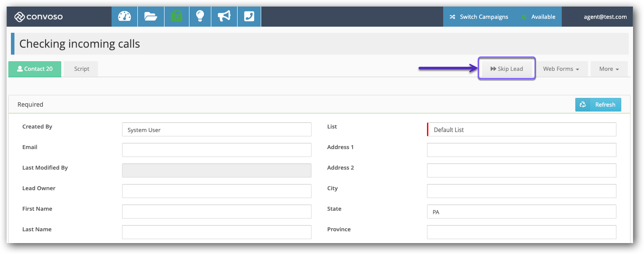Viewport: 644px width, 254px height.
Task: Toggle the Available status indicator
Action: 539,17
